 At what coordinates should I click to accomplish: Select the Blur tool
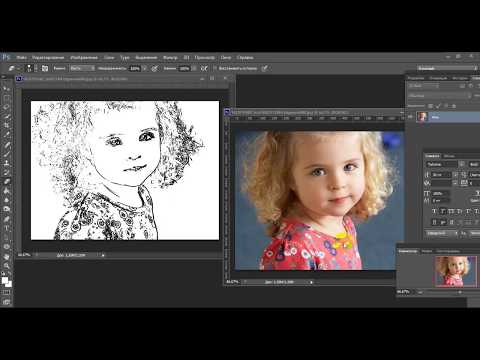(x=6, y=200)
